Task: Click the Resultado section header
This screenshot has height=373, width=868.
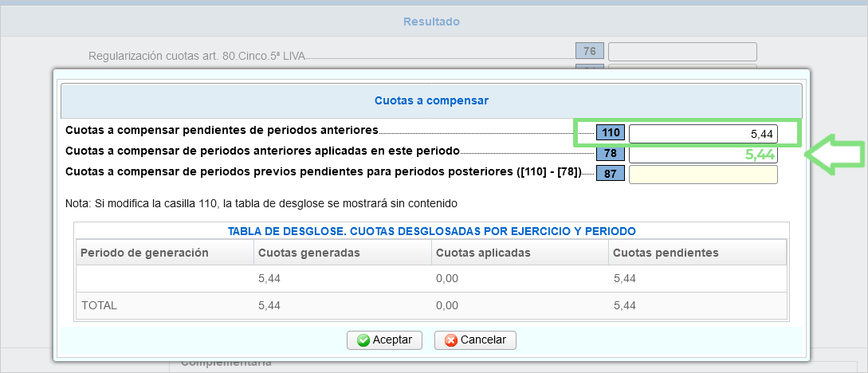Action: point(431,22)
